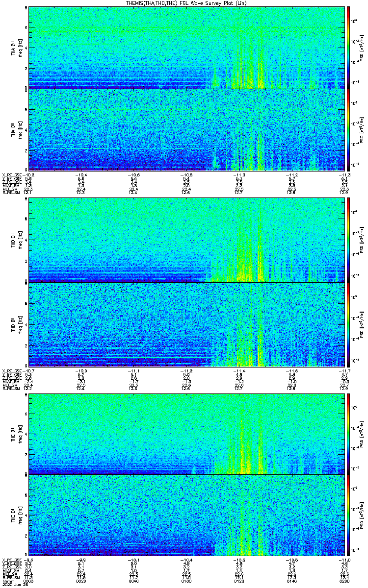Image resolution: width=368 pixels, height=588 pixels.
Task: Click the THA B-perpendicular spectrogram panel
Action: point(186,48)
